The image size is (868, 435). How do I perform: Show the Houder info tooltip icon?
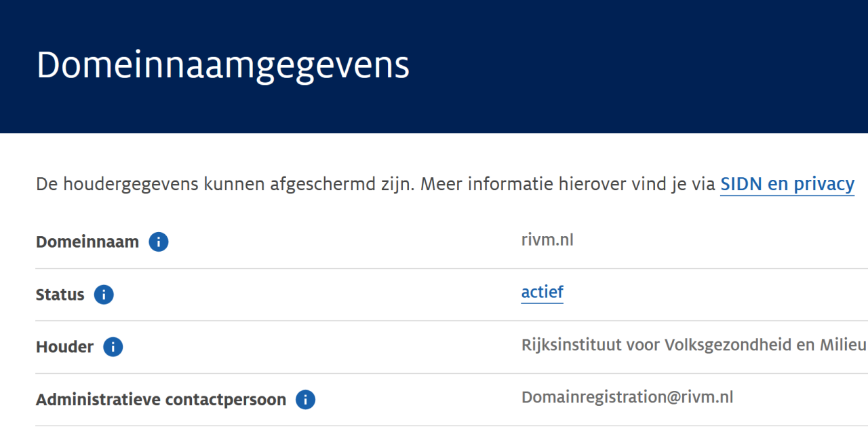pyautogui.click(x=113, y=347)
